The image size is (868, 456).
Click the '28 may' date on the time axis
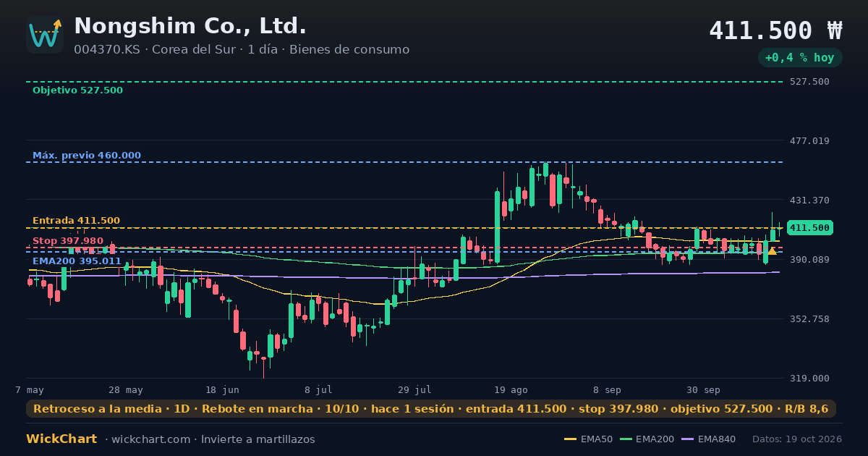point(125,390)
